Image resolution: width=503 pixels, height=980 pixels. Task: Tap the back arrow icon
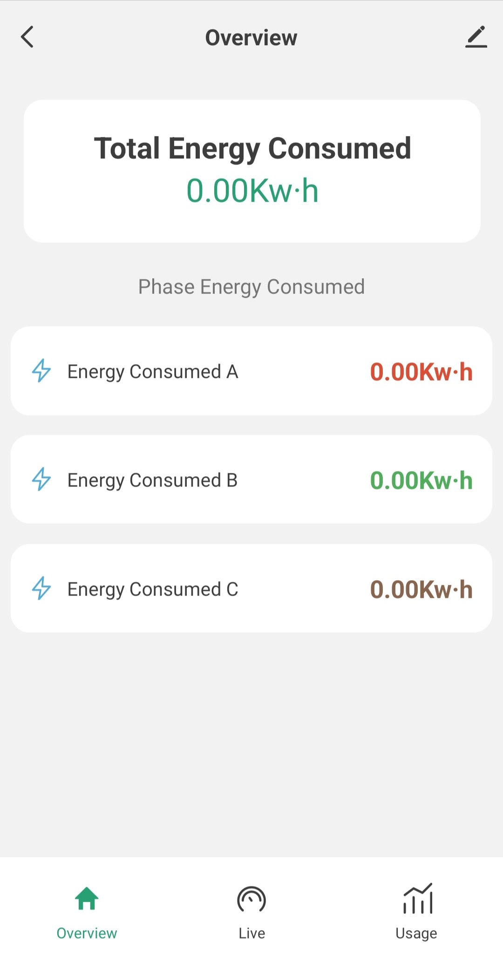[x=27, y=37]
